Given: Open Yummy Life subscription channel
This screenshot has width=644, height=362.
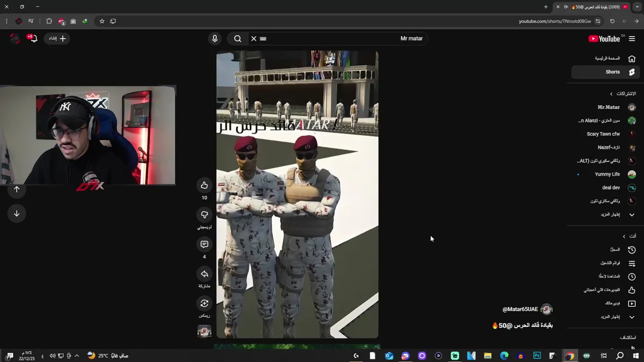Looking at the screenshot, I should pos(605,174).
